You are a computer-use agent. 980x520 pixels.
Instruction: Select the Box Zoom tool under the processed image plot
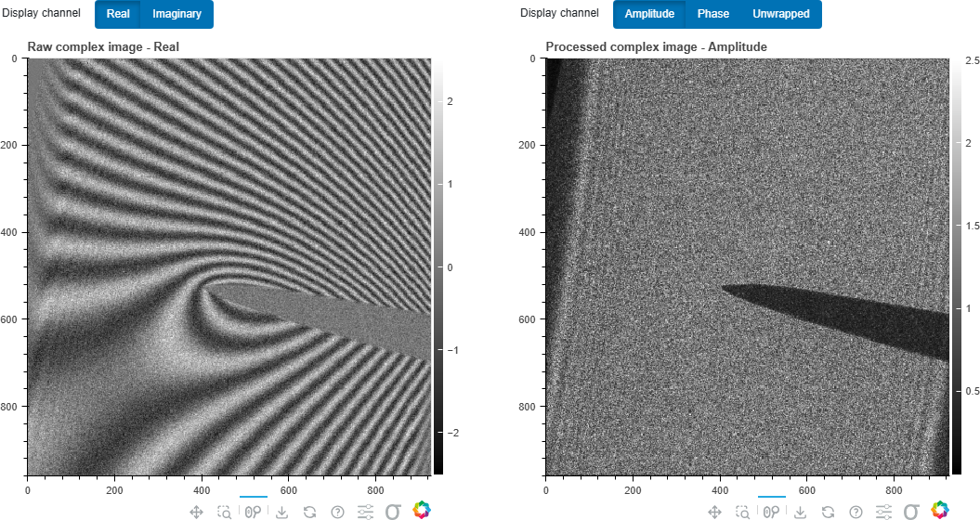742,513
